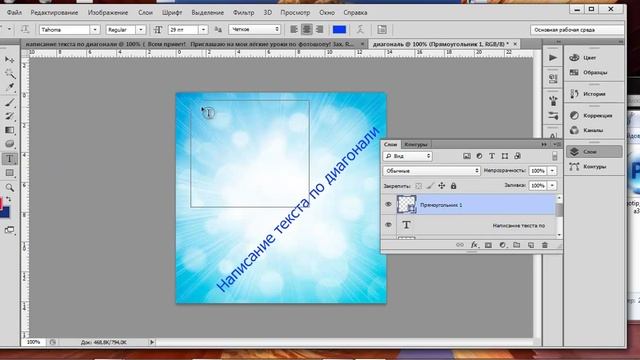Viewport: 640px width, 360px height.
Task: Select the History Brush tool
Action: click(x=9, y=116)
